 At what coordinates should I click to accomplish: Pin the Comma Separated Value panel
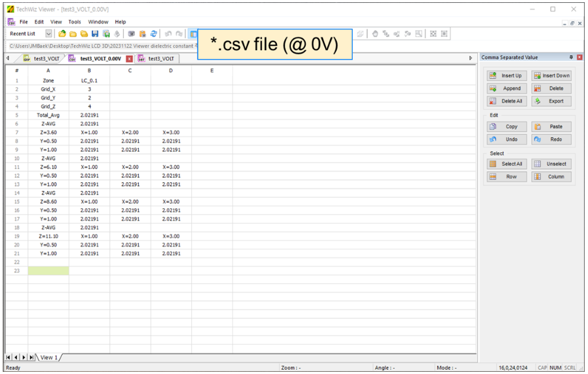pos(571,57)
